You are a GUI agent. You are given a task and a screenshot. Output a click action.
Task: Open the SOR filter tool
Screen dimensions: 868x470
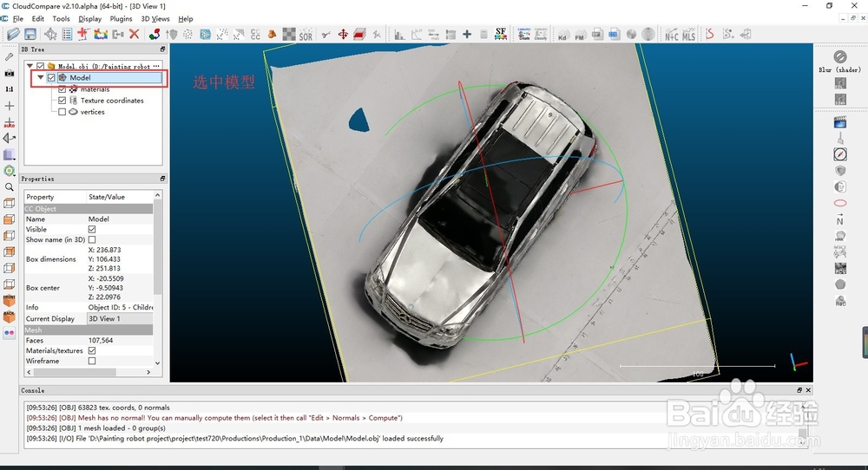tap(306, 35)
